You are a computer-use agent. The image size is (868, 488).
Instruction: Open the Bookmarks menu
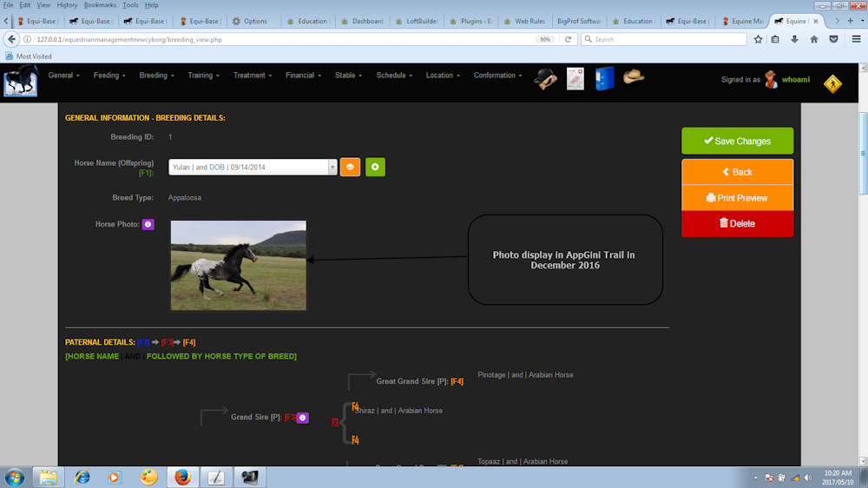[x=100, y=5]
